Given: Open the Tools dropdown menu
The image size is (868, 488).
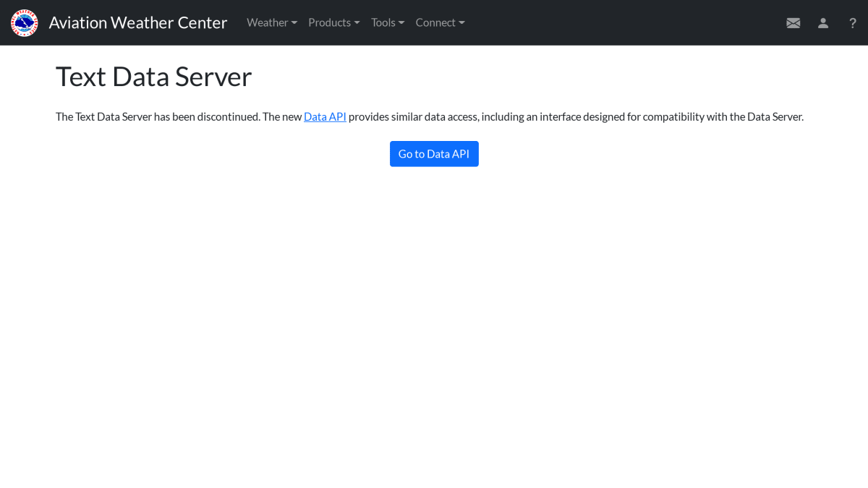Looking at the screenshot, I should [388, 22].
